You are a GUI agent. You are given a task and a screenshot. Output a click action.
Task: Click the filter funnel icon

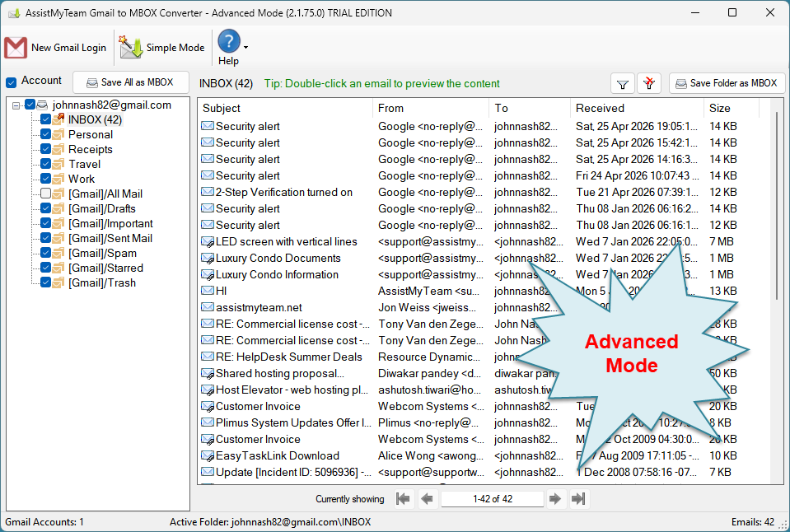[623, 83]
